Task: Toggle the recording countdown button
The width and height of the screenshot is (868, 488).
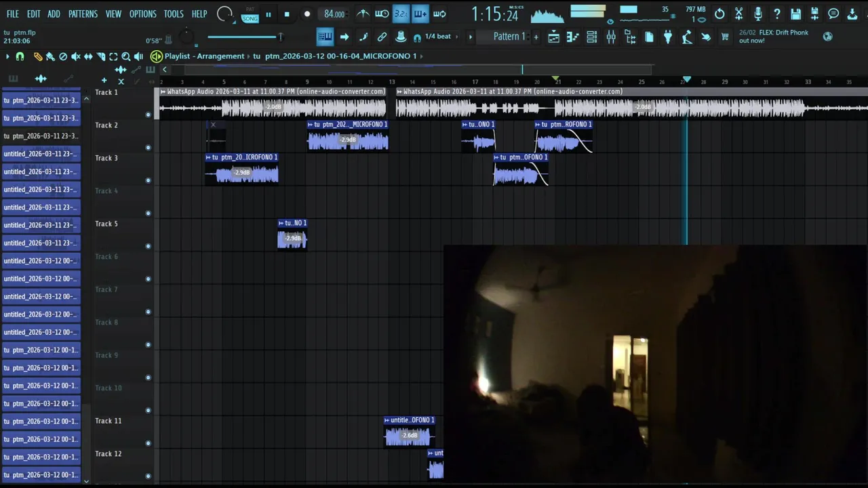Action: (401, 14)
